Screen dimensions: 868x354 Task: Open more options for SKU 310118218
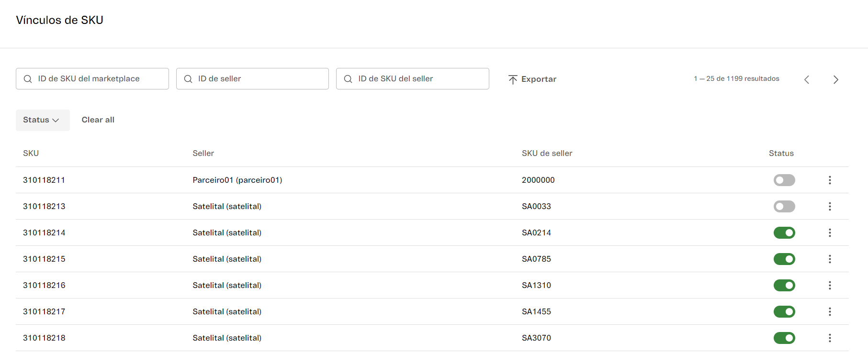830,338
